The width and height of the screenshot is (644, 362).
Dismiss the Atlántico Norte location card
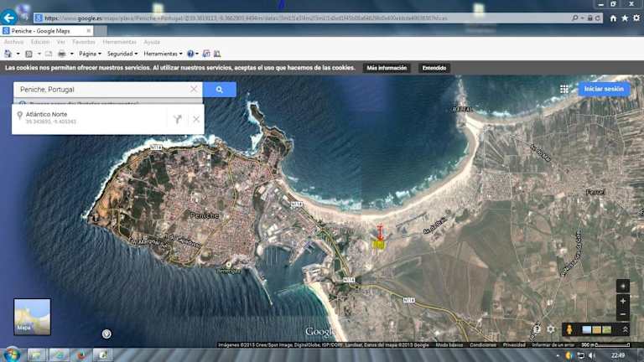point(196,119)
